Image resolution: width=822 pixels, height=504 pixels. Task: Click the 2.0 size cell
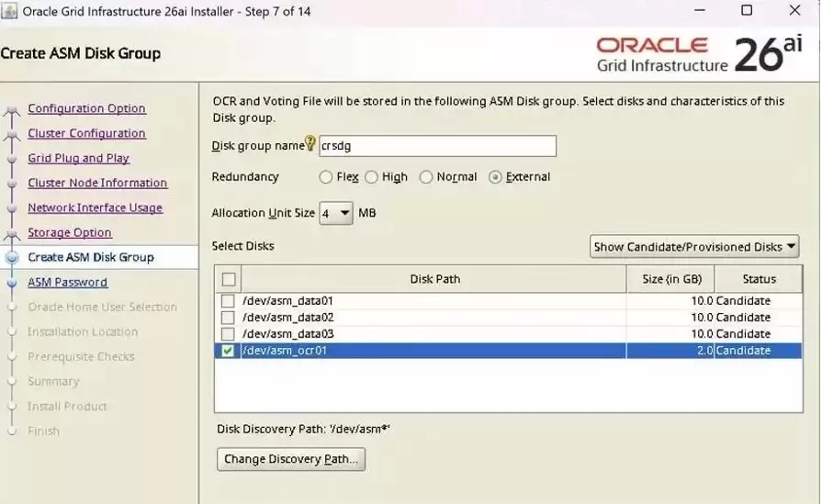tap(670, 351)
